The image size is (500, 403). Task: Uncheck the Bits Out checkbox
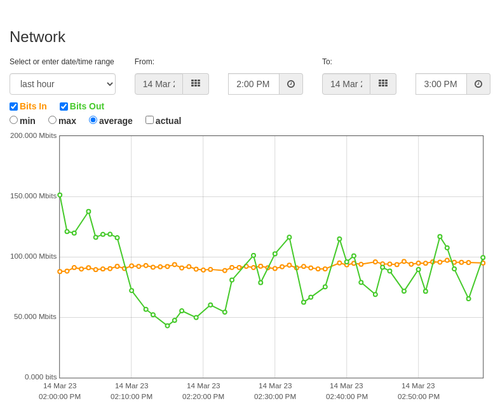click(x=64, y=106)
